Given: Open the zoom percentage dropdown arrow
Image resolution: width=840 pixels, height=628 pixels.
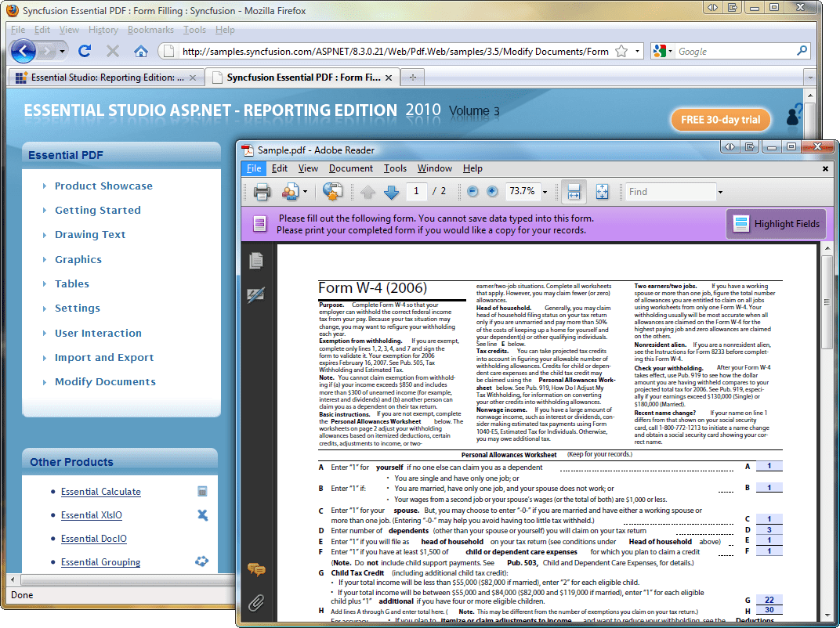Looking at the screenshot, I should [545, 192].
